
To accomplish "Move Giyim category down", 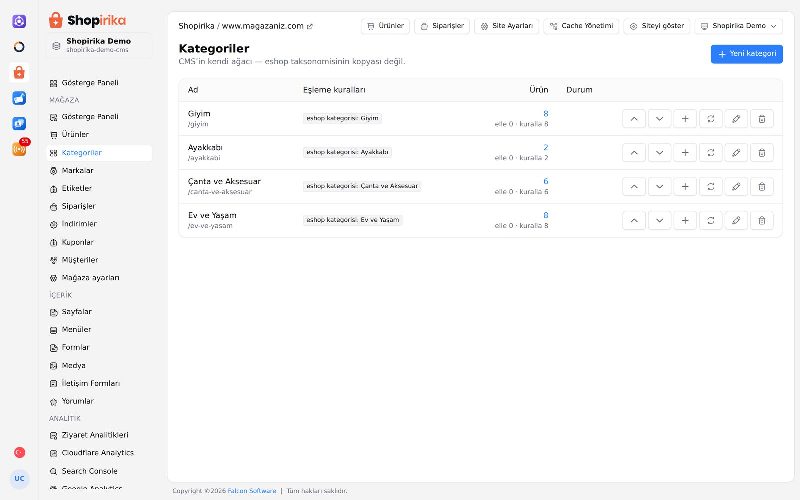I will coord(659,119).
